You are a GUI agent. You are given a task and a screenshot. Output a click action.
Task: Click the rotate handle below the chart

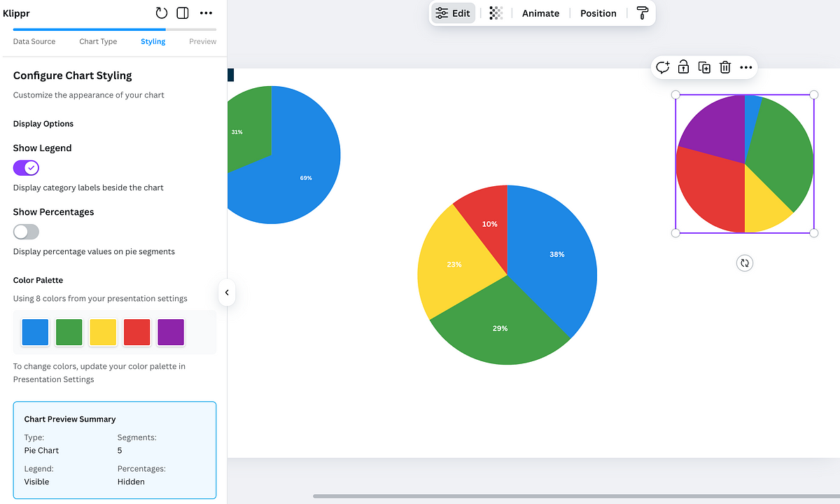(x=745, y=263)
